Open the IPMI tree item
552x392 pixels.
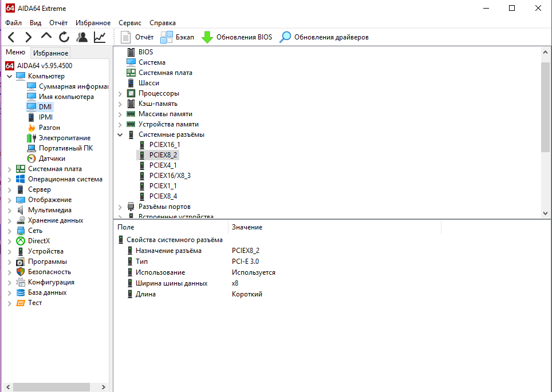(x=40, y=117)
